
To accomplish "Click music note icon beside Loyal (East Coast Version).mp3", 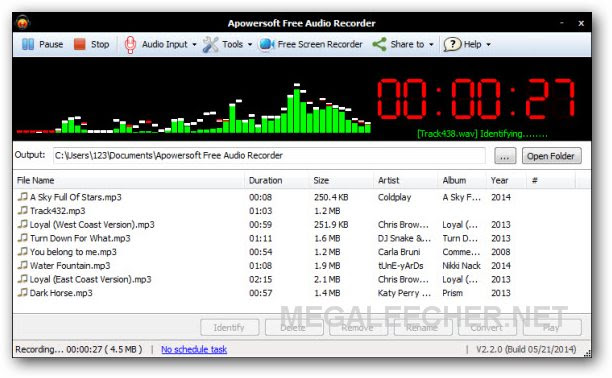I will 23,279.
